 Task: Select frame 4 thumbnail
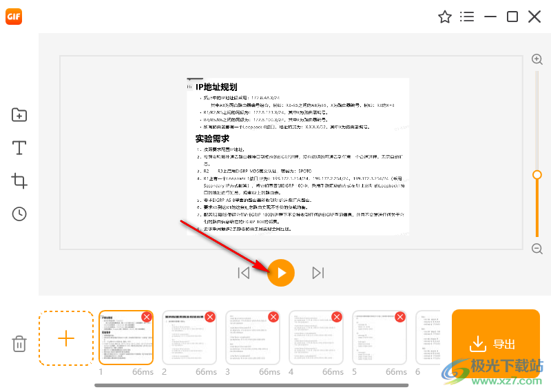pyautogui.click(x=315, y=339)
